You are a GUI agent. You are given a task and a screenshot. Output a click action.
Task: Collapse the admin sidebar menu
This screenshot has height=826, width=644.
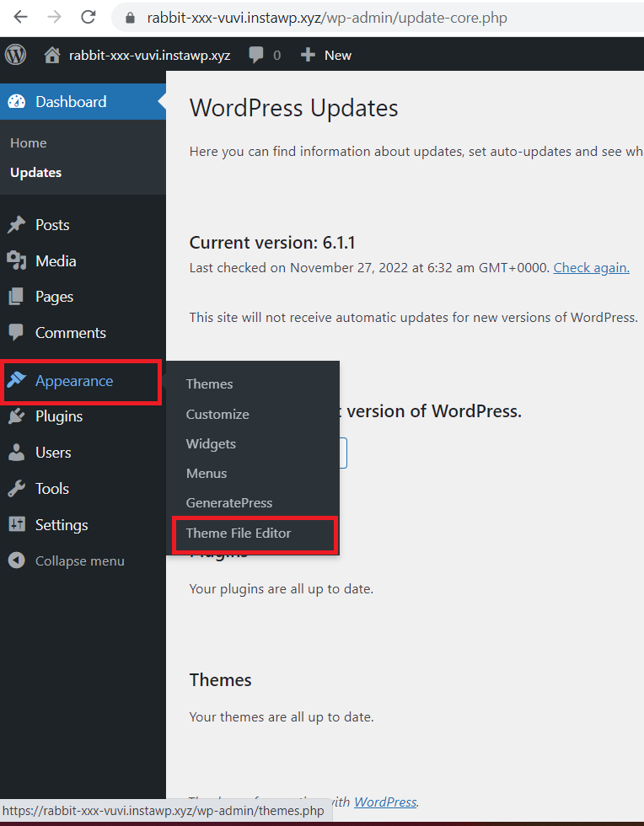pos(79,561)
